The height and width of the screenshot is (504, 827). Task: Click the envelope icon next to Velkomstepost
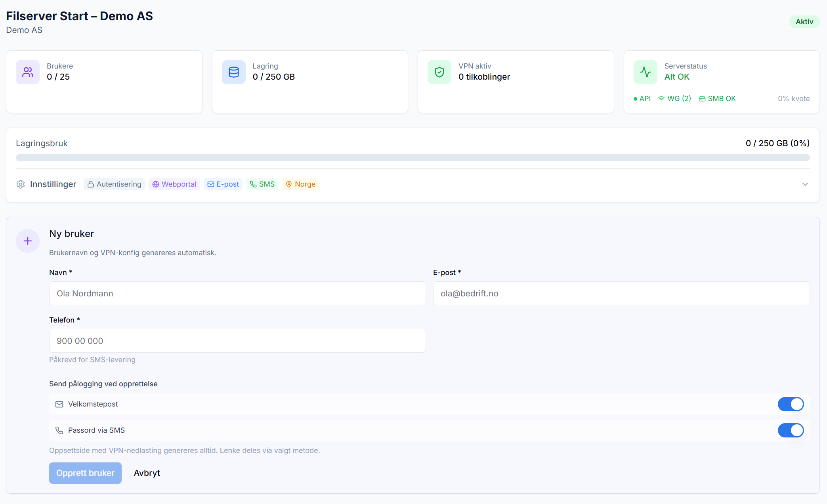click(x=59, y=404)
